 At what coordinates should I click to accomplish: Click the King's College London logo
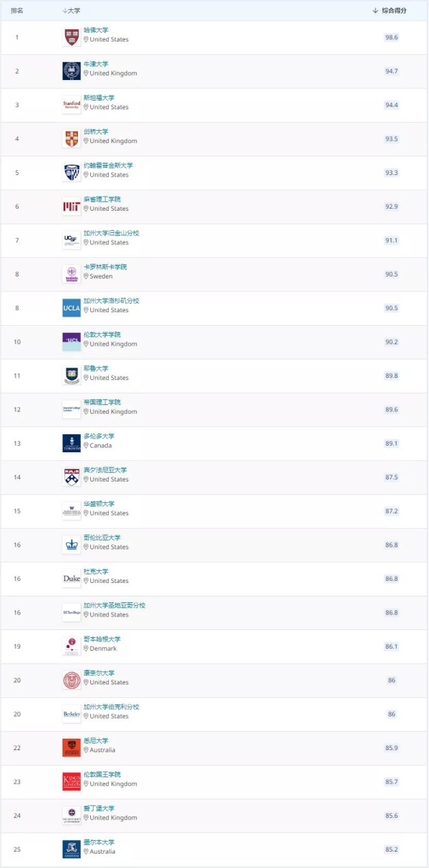pyautogui.click(x=71, y=782)
